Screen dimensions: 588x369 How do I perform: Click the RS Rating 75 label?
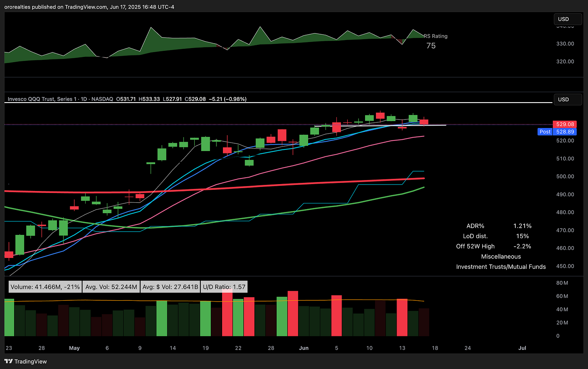[x=435, y=41]
